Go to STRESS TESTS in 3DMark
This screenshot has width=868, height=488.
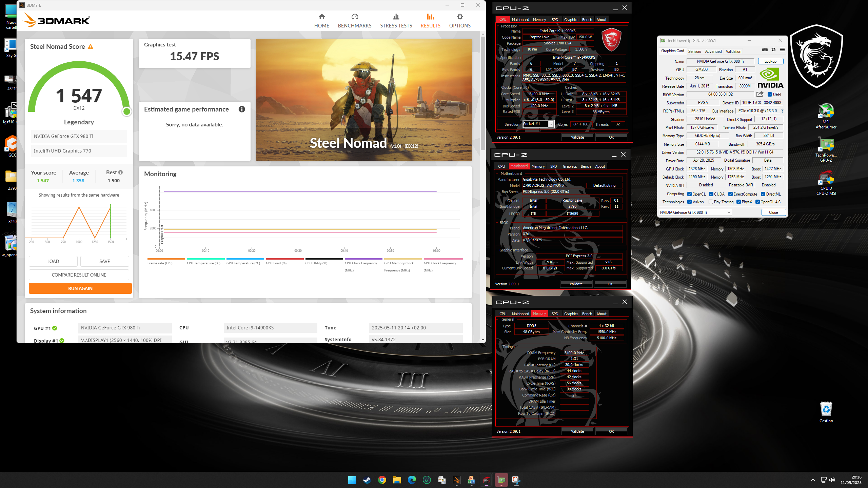(x=396, y=21)
